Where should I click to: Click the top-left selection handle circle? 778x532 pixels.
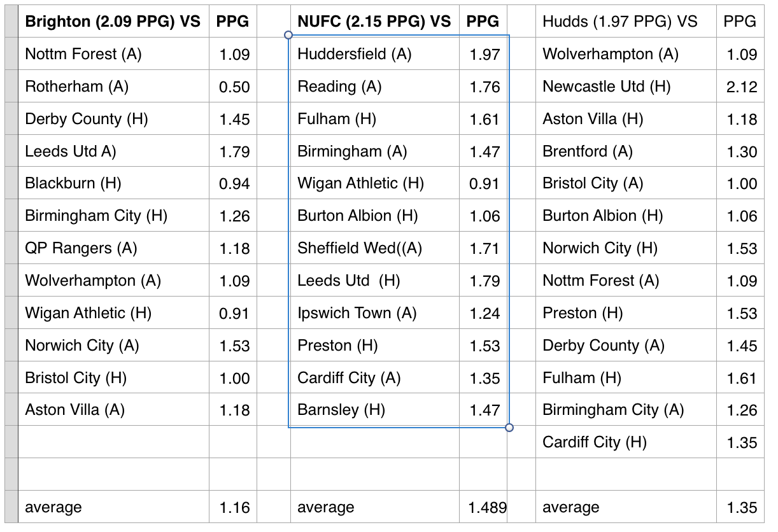(x=288, y=35)
